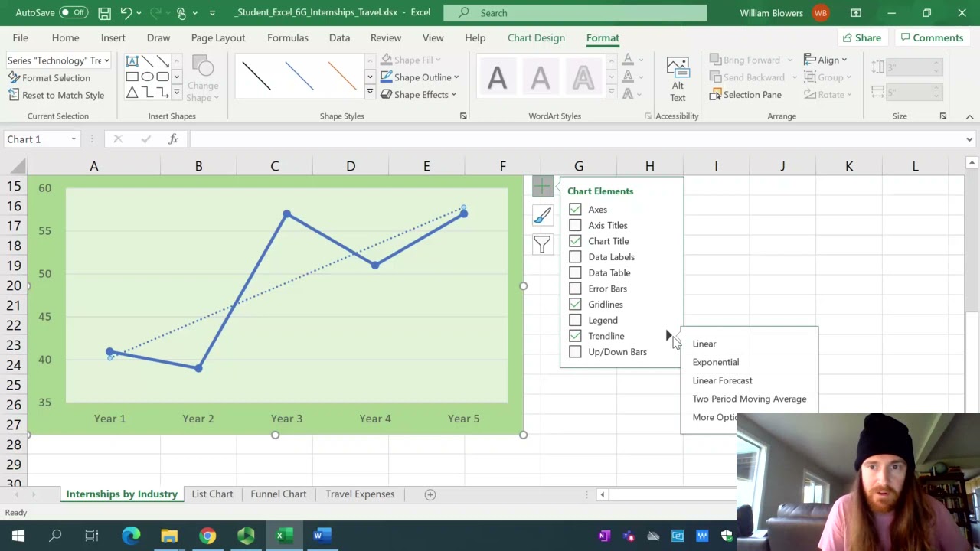Open the chart element selection dropdown

point(106,60)
